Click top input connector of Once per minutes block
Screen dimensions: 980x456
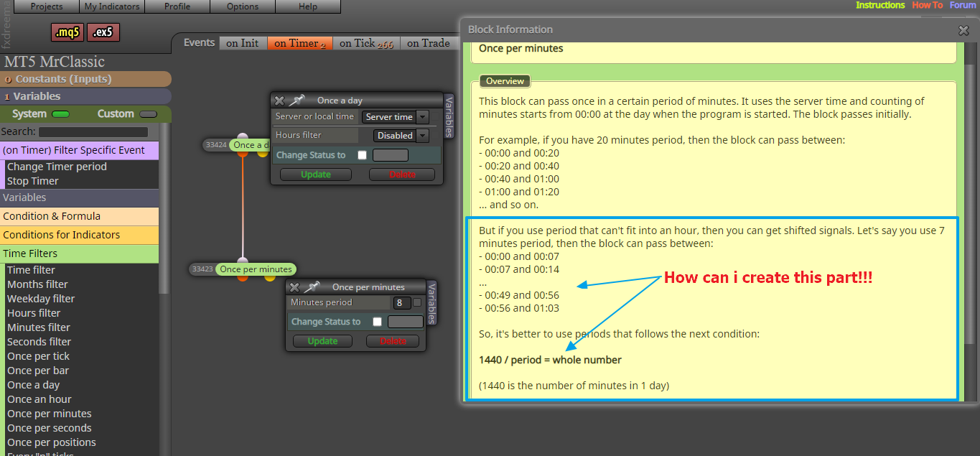pos(243,261)
